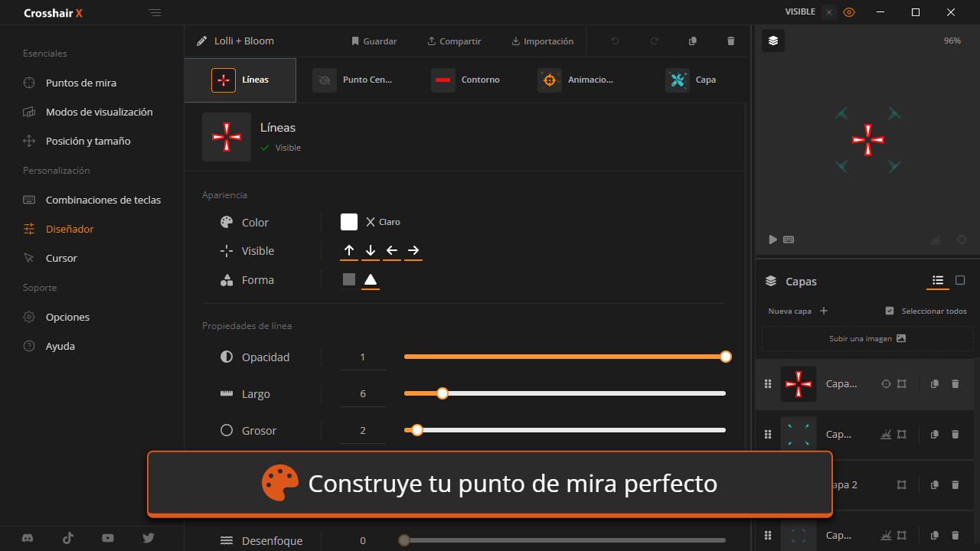Click the trash icon in the designer toolbar
The height and width of the screenshot is (551, 980).
click(x=730, y=41)
